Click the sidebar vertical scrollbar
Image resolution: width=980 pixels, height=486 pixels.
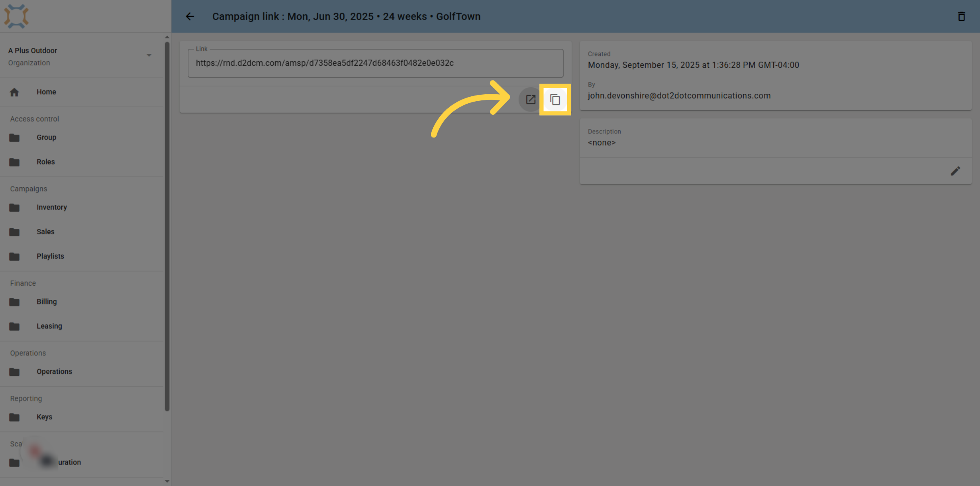(x=167, y=226)
